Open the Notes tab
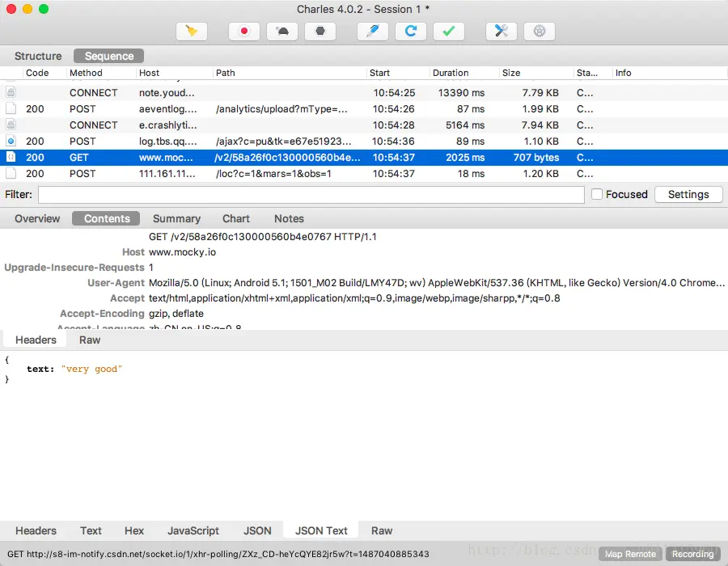The width and height of the screenshot is (728, 566). tap(289, 218)
